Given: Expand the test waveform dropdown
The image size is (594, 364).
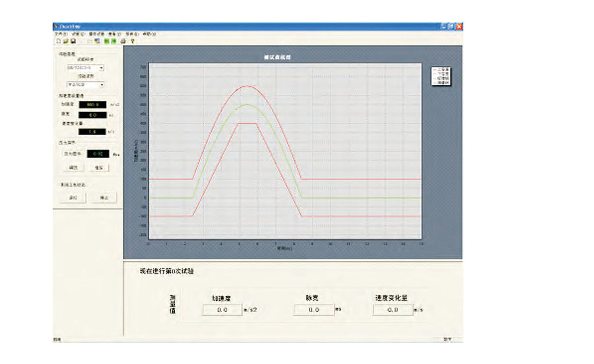Looking at the screenshot, I should coord(102,84).
